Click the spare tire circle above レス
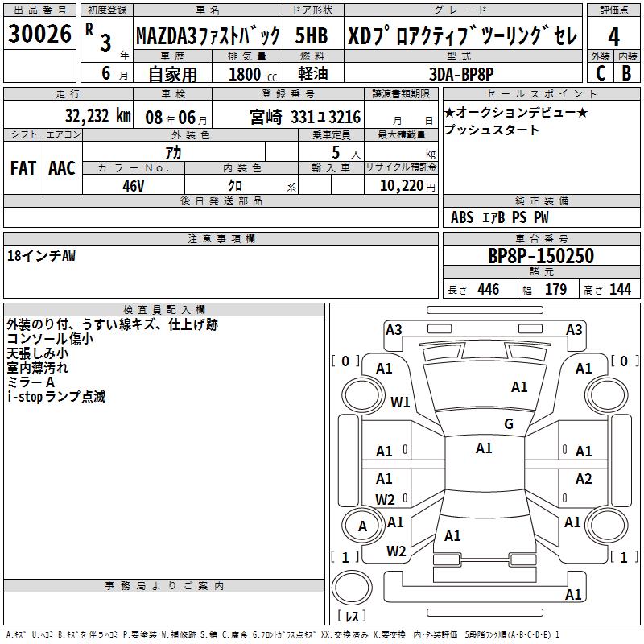Image resolution: width=644 pixels, height=644 pixels. coord(352,588)
